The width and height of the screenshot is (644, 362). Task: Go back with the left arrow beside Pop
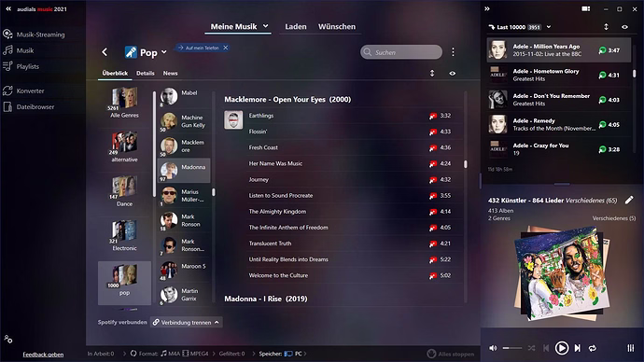(105, 52)
